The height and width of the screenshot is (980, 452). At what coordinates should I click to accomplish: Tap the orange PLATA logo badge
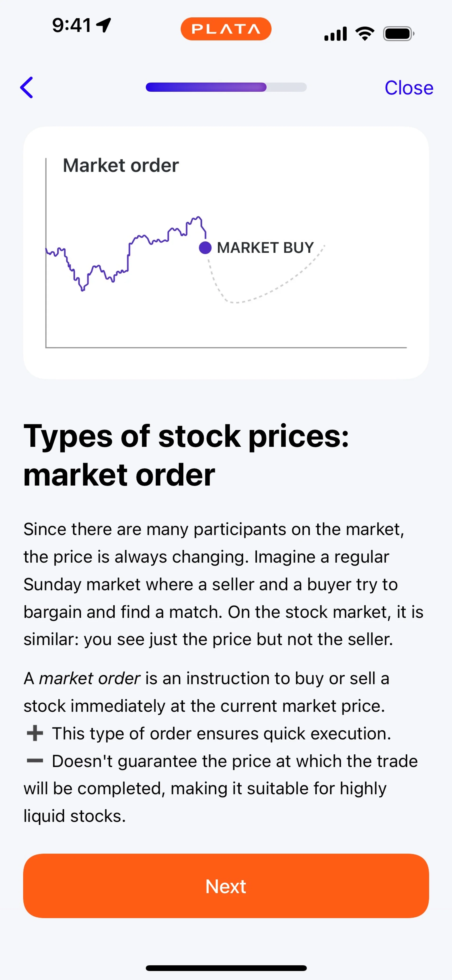226,29
